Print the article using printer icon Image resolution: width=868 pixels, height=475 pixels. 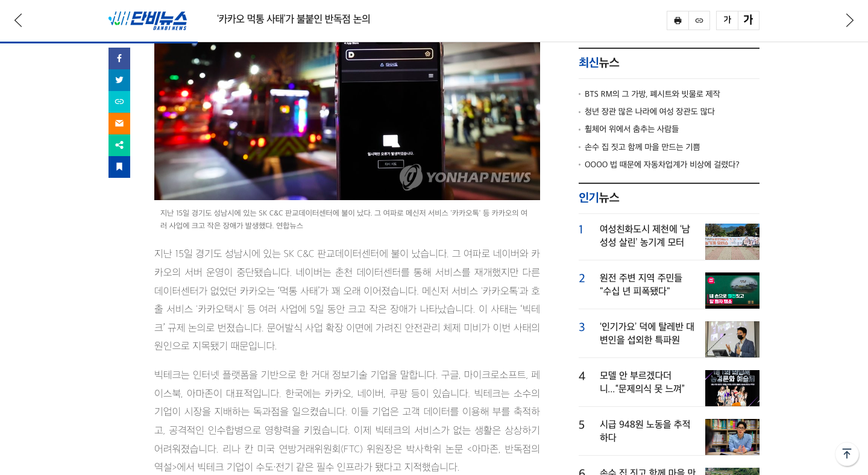pos(678,20)
